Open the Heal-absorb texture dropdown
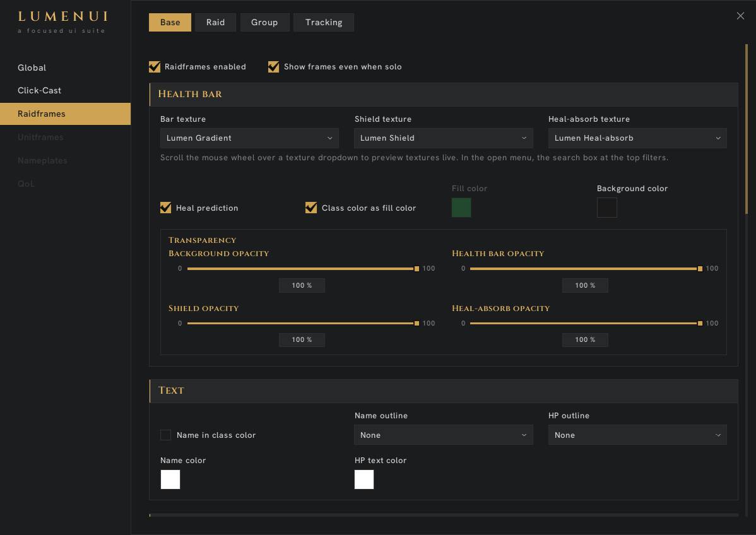Screen dimensions: 756x535 pos(637,138)
